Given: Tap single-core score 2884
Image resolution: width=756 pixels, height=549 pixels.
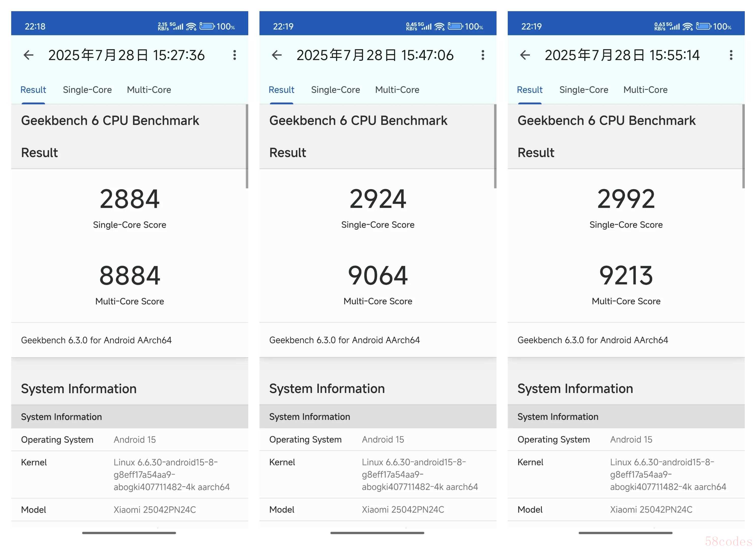Looking at the screenshot, I should [130, 199].
